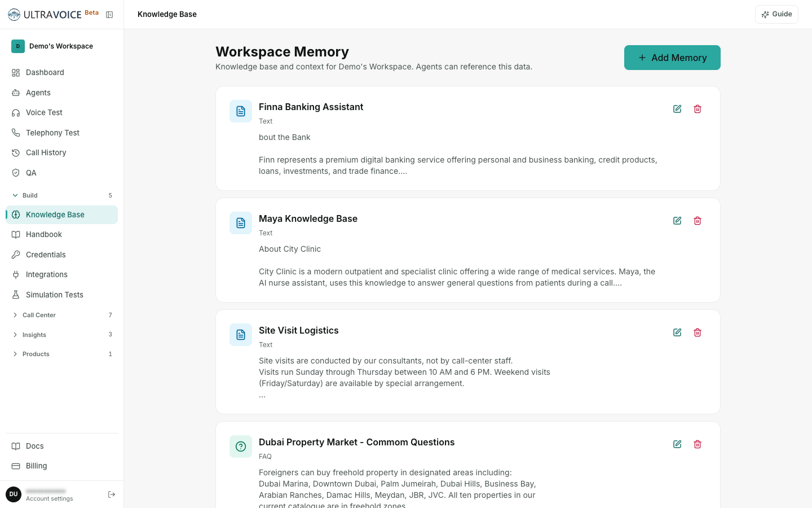This screenshot has width=812, height=508.
Task: Open Telephony Test page
Action: pos(61,133)
